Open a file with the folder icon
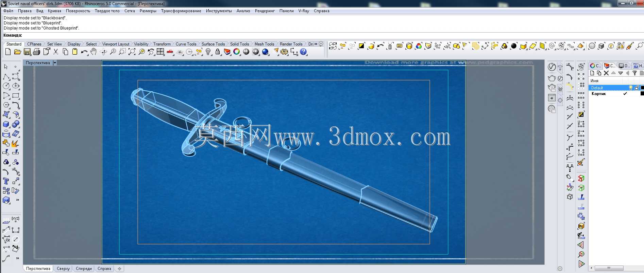 [17, 52]
